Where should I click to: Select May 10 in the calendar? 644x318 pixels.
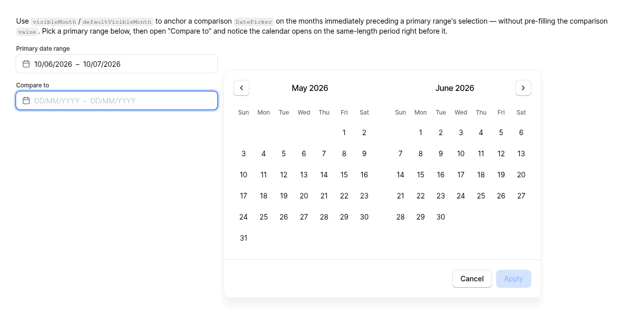pos(244,175)
